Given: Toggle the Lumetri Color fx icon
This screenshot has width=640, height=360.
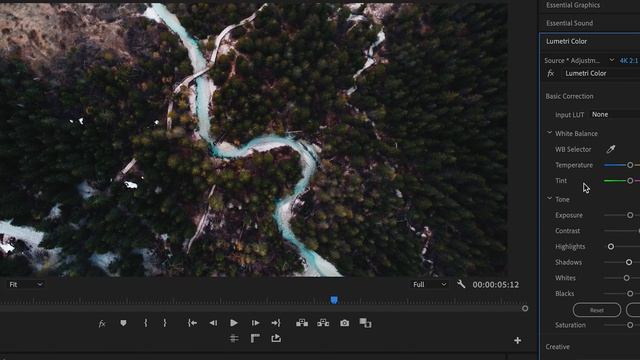Looking at the screenshot, I should tap(551, 73).
